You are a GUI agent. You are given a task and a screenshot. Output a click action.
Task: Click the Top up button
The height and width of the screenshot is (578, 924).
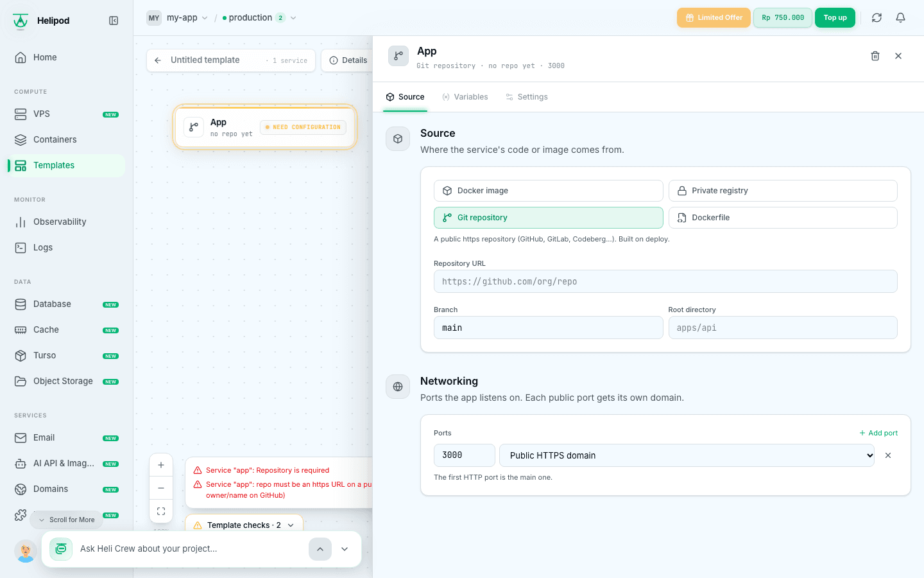coord(835,18)
